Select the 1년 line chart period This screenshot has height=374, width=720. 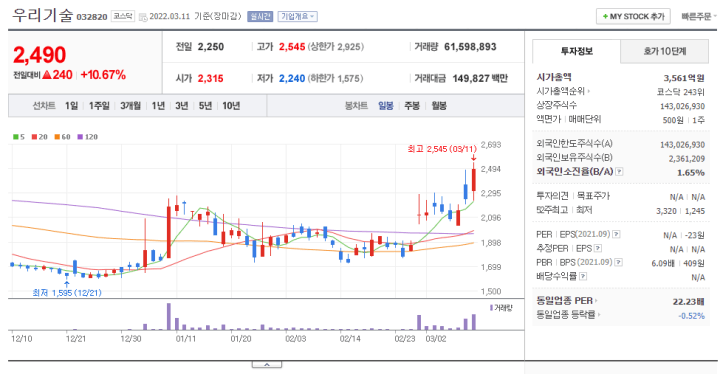pos(158,106)
